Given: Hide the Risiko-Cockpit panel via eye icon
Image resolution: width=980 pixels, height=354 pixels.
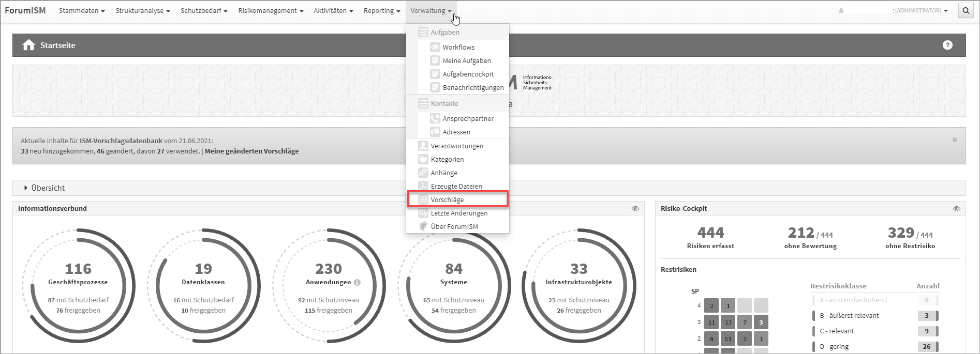Looking at the screenshot, I should pos(956,209).
